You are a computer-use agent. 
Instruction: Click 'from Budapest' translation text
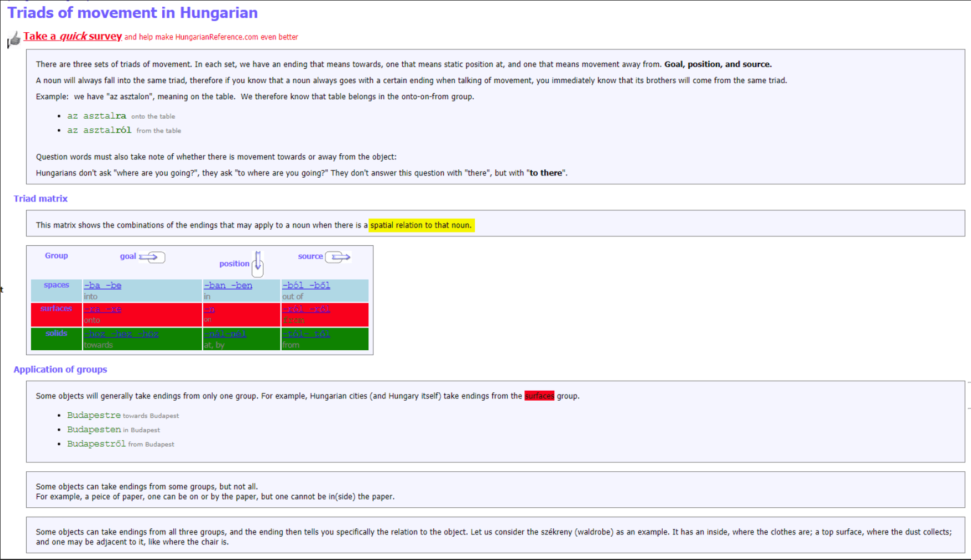151,445
